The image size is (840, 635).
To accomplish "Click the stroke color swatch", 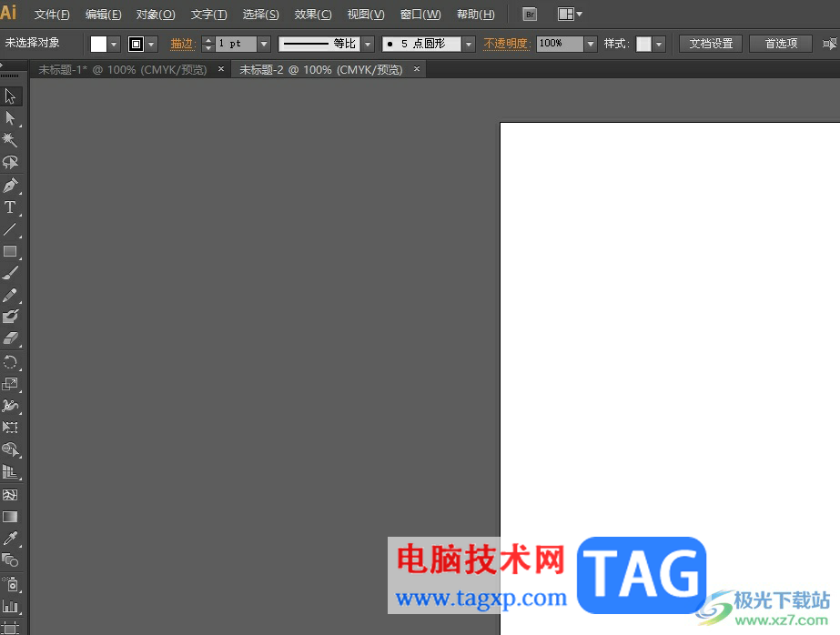I will click(x=137, y=44).
